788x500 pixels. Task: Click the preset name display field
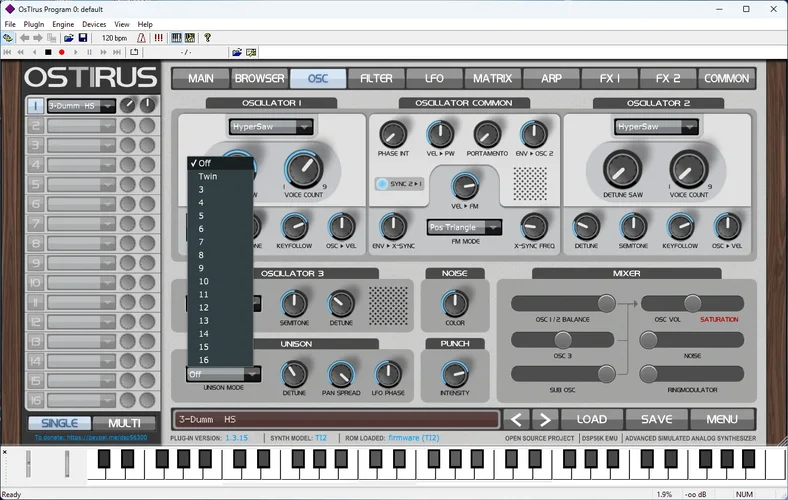pyautogui.click(x=335, y=420)
